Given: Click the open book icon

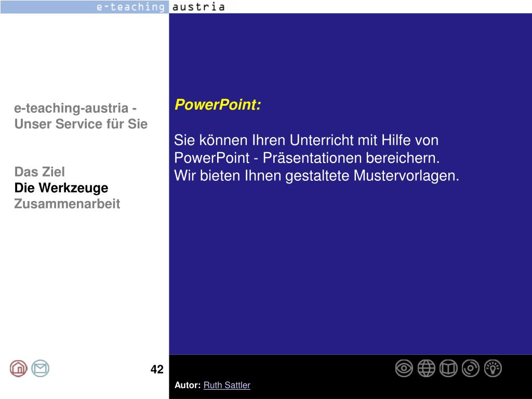Looking at the screenshot, I should (x=448, y=368).
